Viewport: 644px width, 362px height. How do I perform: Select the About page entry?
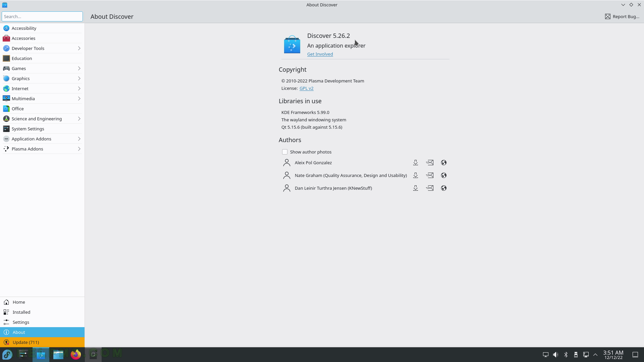(x=42, y=332)
